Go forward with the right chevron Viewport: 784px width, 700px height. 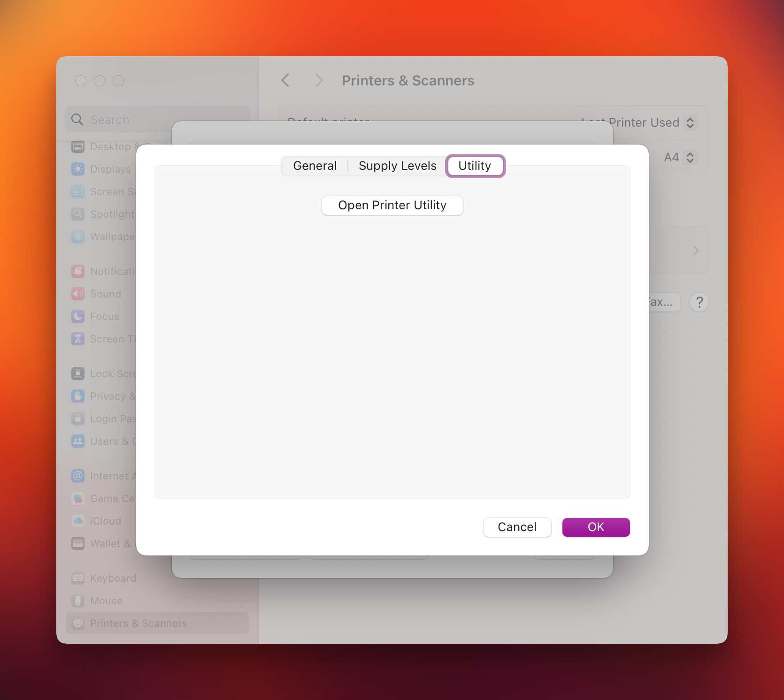(319, 80)
